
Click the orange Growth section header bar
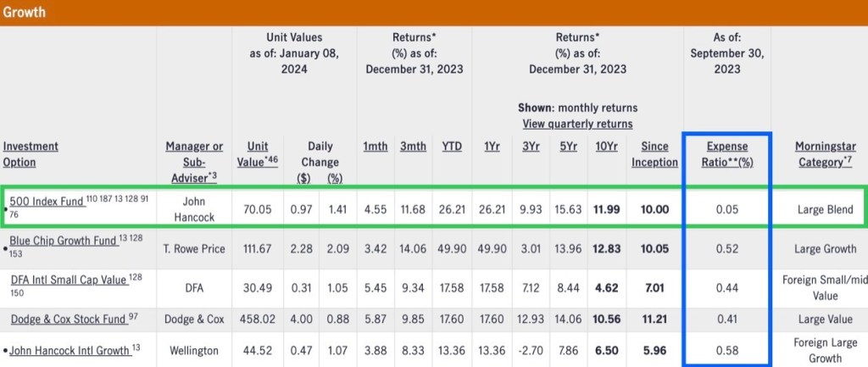click(x=434, y=13)
